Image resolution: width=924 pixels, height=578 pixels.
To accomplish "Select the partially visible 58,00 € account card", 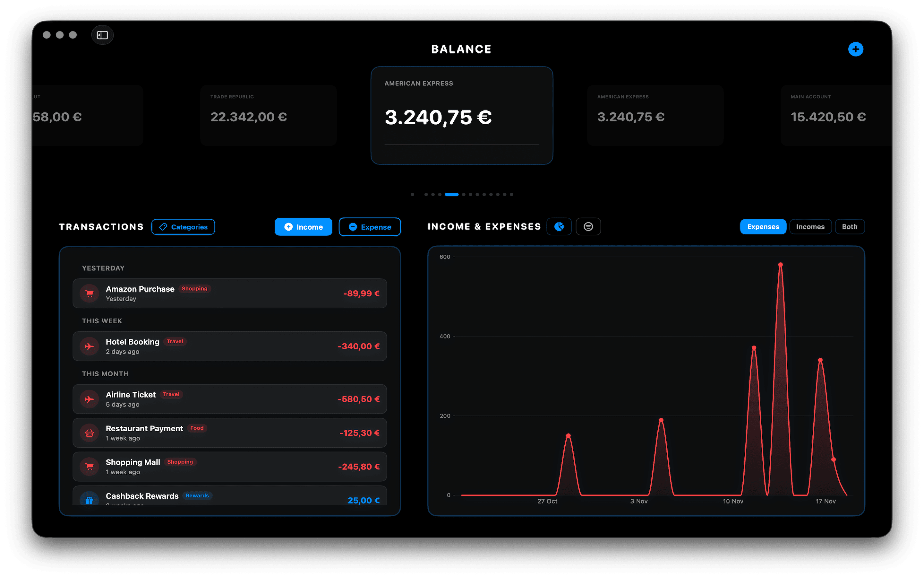I will (x=88, y=115).
